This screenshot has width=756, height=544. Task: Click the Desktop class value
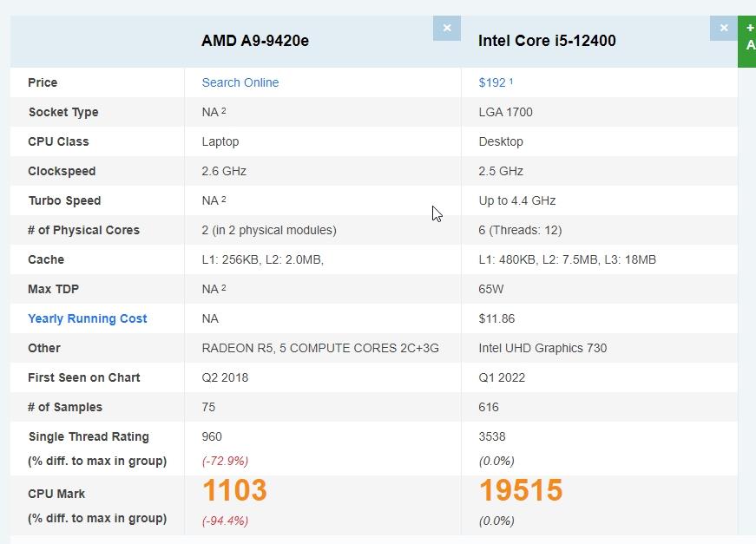click(x=501, y=141)
